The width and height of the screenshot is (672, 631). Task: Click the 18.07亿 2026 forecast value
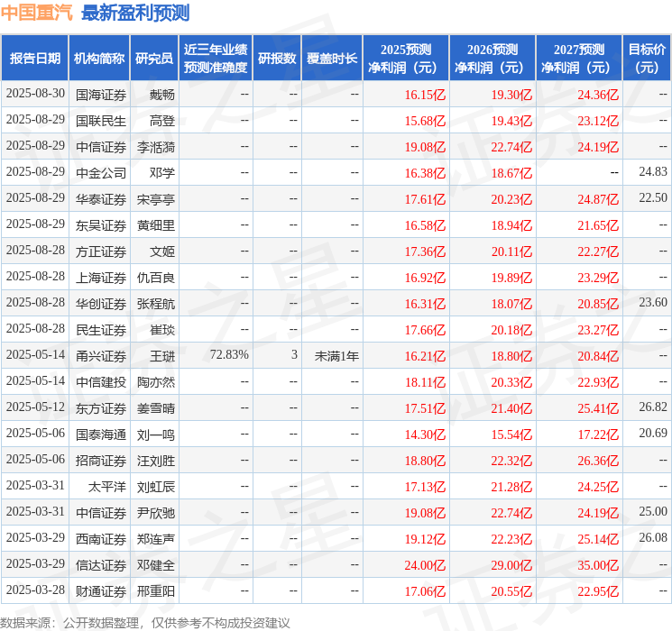click(511, 304)
